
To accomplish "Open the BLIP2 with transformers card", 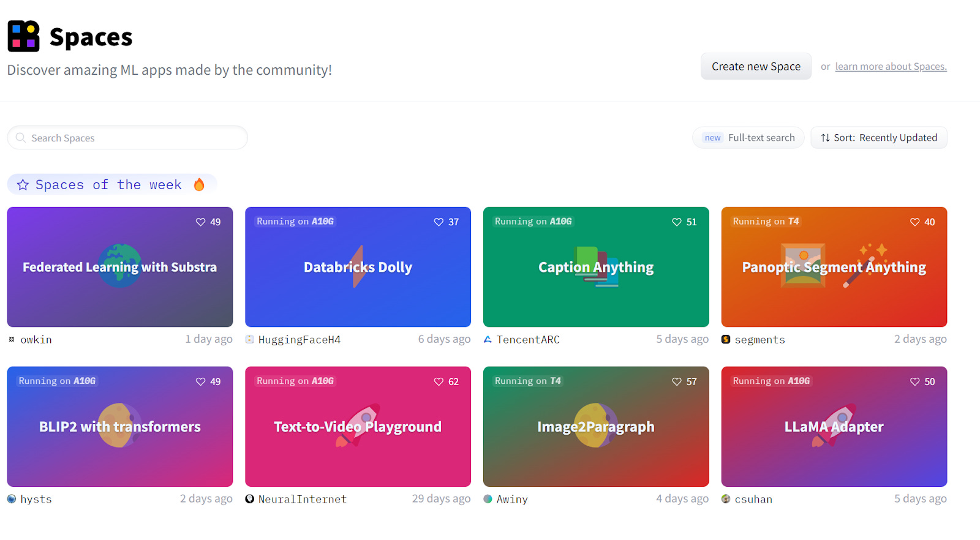I will coord(120,427).
